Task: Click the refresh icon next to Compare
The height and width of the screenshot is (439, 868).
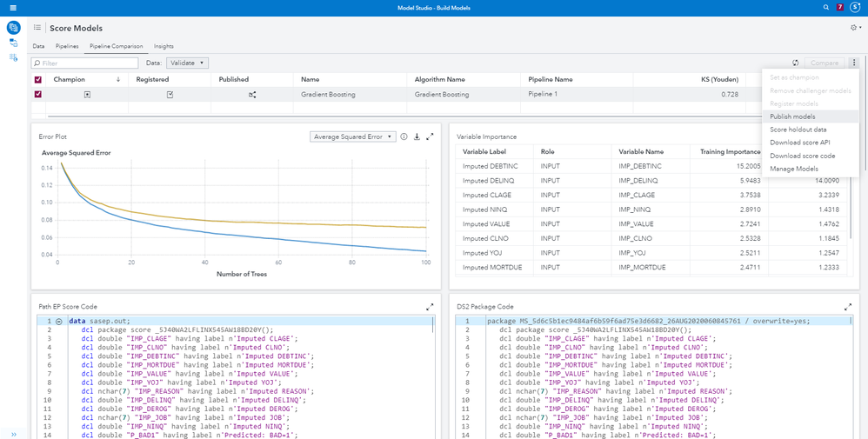Action: [x=795, y=63]
